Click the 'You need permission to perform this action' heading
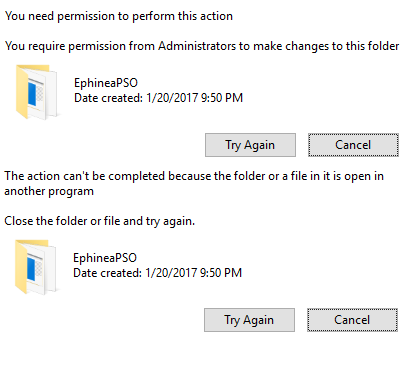Viewport: 411px width, 372px height. [x=119, y=16]
